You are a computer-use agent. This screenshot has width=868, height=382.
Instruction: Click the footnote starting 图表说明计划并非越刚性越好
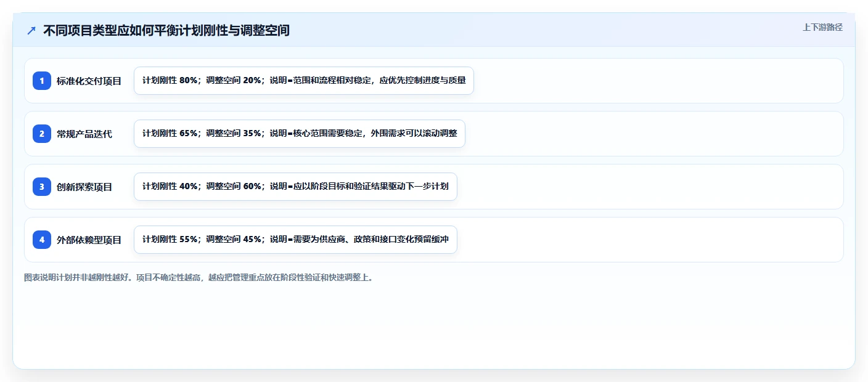click(199, 278)
